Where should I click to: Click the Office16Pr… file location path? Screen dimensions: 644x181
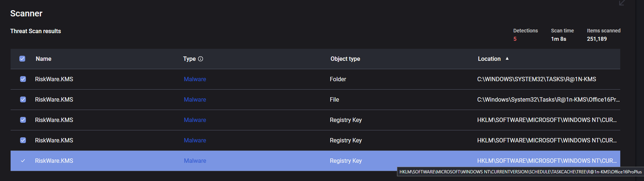click(548, 100)
